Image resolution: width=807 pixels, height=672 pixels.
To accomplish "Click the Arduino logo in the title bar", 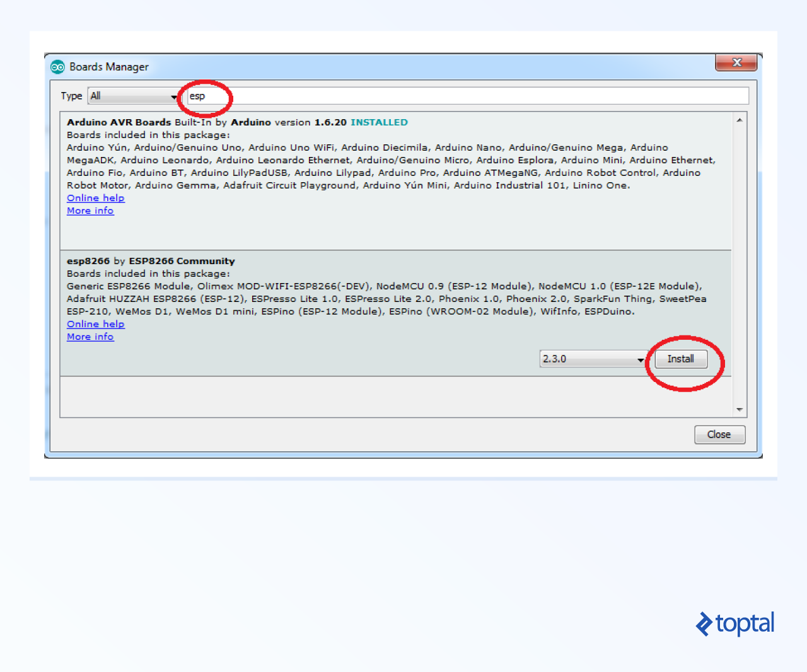I will tap(57, 67).
